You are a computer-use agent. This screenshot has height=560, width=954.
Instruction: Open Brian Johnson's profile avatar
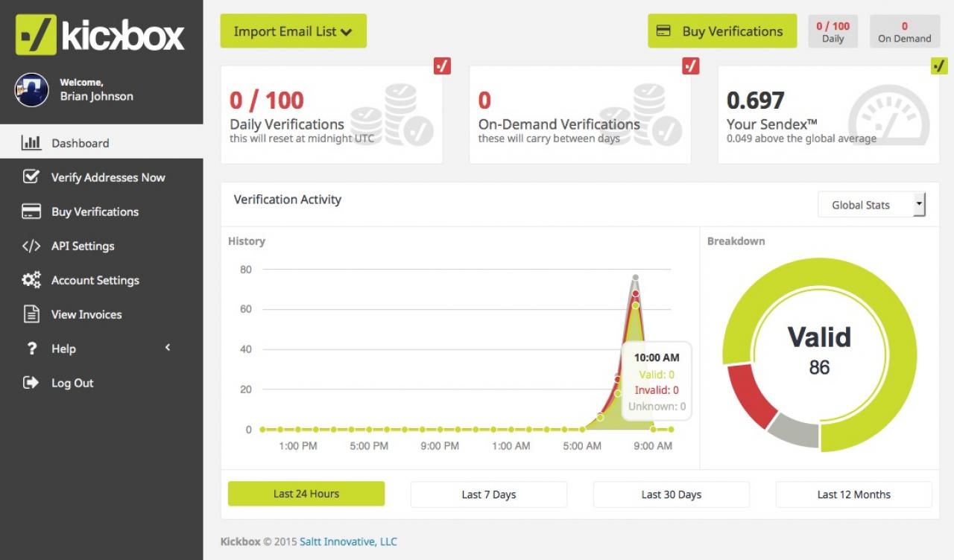pos(31,89)
